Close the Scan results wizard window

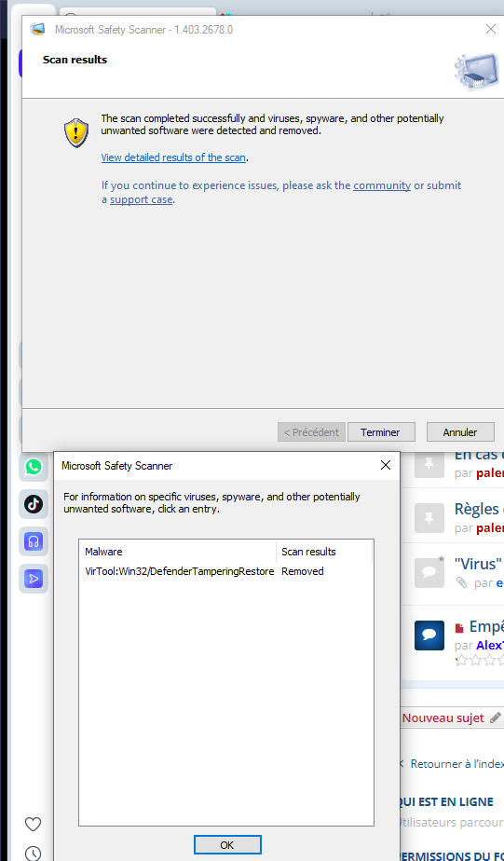[x=491, y=30]
